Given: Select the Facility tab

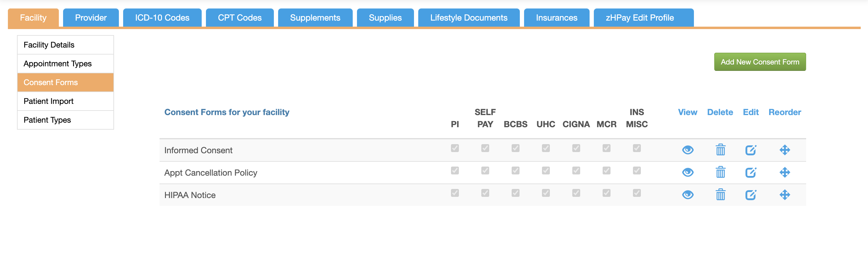Looking at the screenshot, I should pos(33,18).
